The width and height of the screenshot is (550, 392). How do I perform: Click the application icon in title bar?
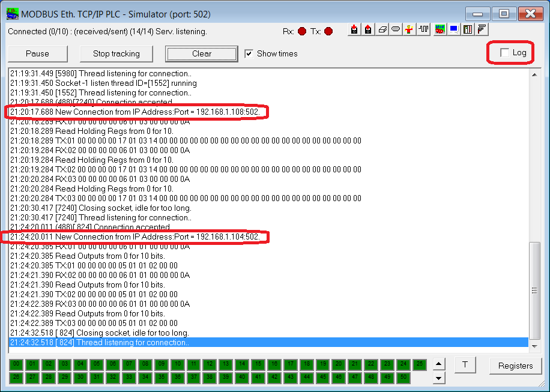pyautogui.click(x=13, y=14)
